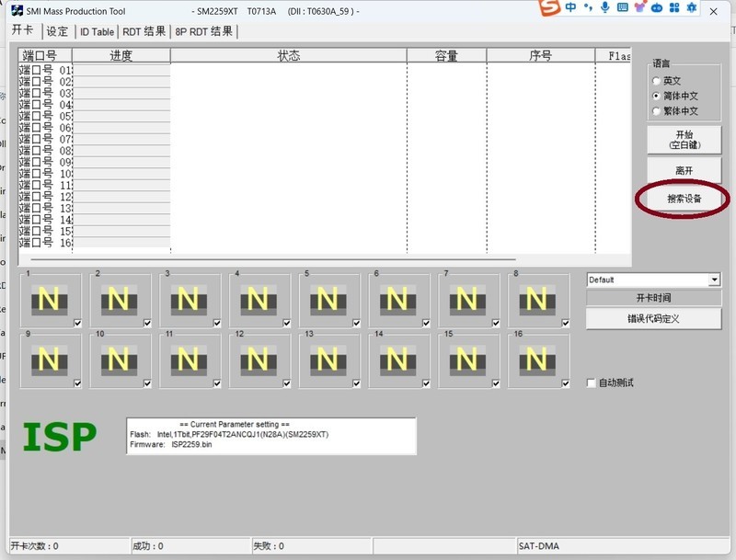Viewport: 736px width, 560px height.
Task: Click the 开始 (空白键) start button
Action: [684, 140]
